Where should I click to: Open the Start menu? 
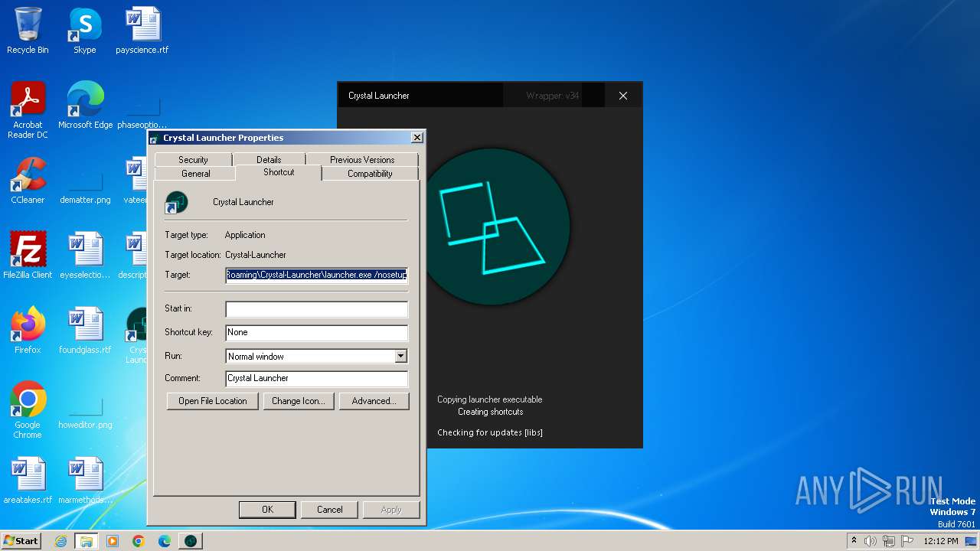click(21, 541)
